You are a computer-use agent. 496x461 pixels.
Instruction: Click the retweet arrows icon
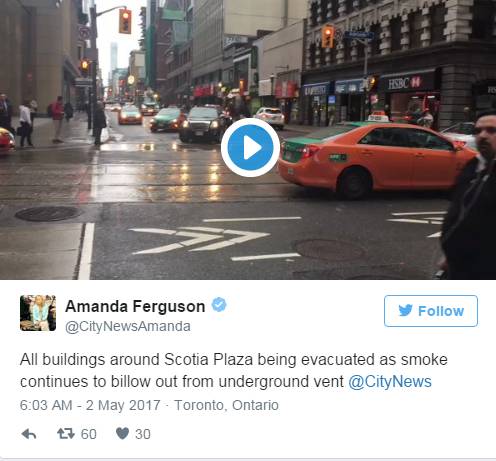point(66,434)
